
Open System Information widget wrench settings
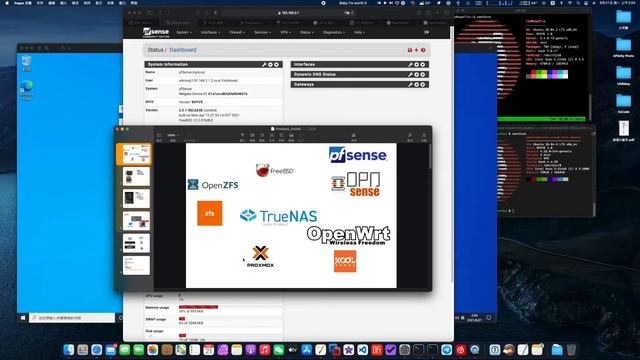(x=264, y=64)
